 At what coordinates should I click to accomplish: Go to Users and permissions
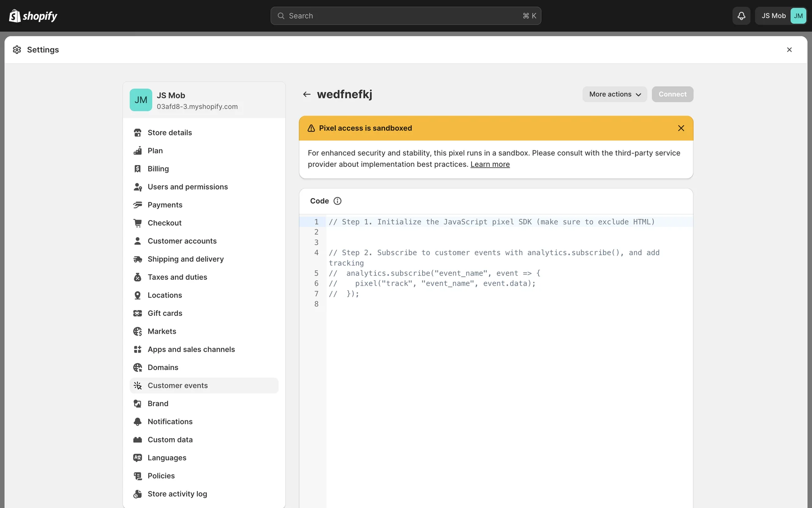click(x=187, y=187)
